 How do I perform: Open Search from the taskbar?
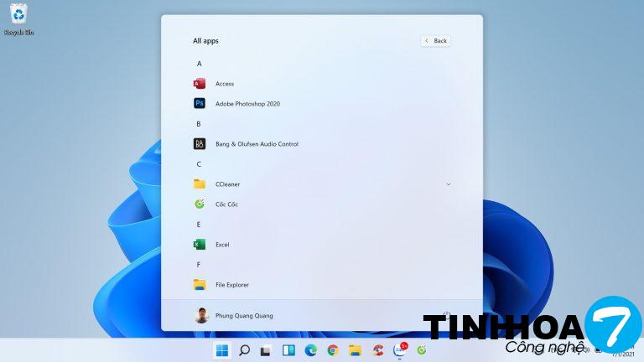point(244,350)
